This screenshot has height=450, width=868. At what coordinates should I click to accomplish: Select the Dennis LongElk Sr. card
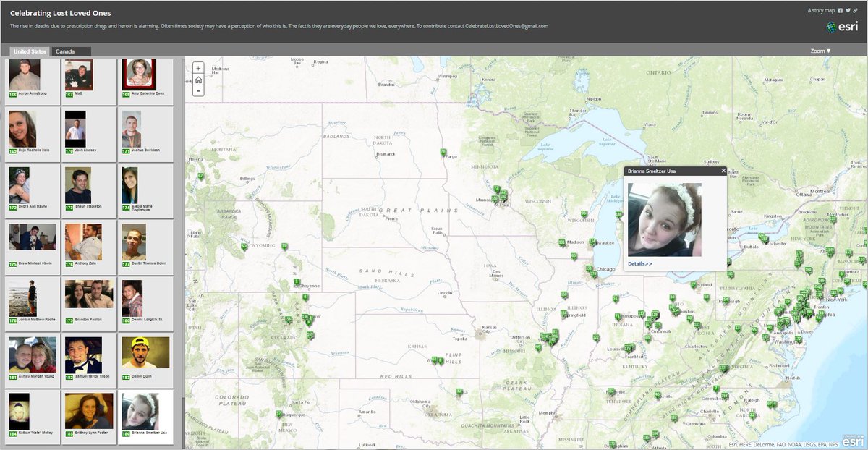coord(146,303)
